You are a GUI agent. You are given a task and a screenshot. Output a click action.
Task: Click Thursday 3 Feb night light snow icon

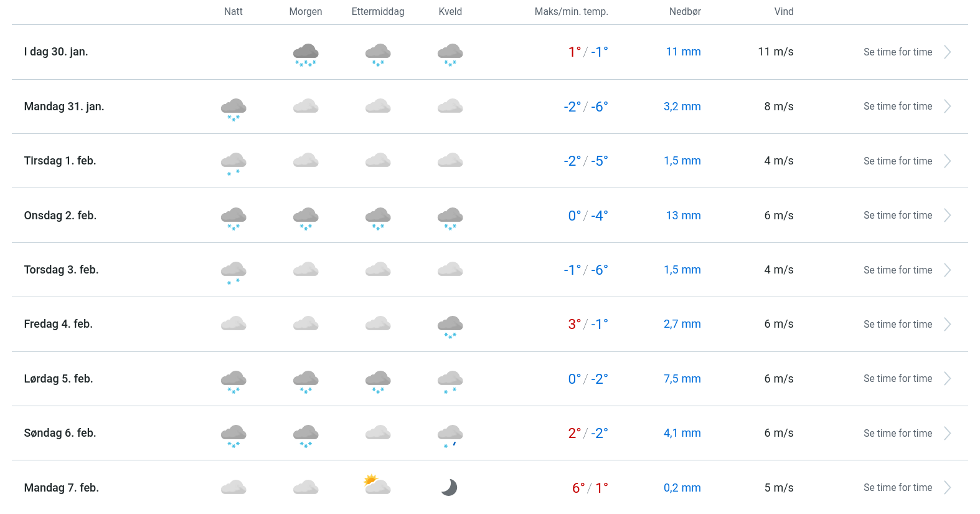[233, 272]
